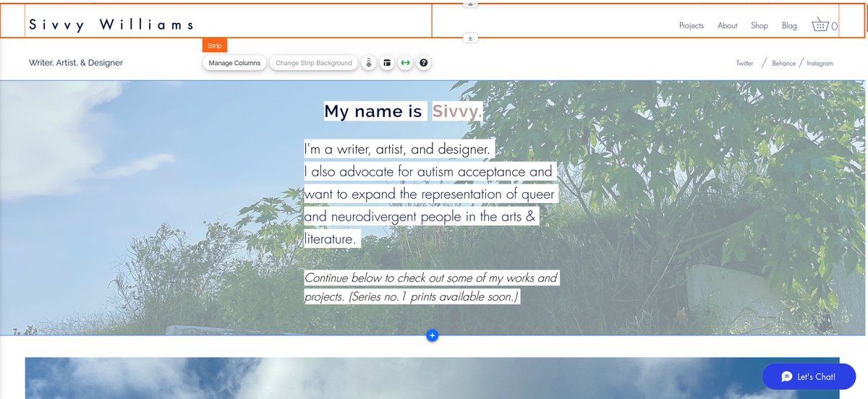Toggle the green stretch arrows icon

point(405,63)
